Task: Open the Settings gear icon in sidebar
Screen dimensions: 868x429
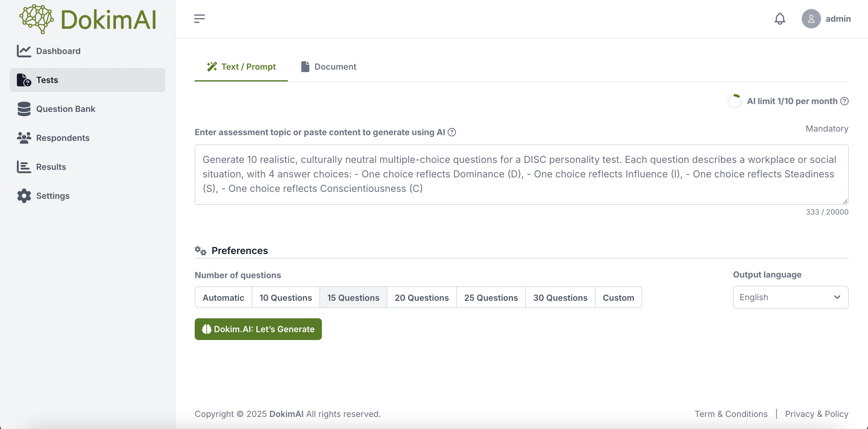Action: (x=24, y=196)
